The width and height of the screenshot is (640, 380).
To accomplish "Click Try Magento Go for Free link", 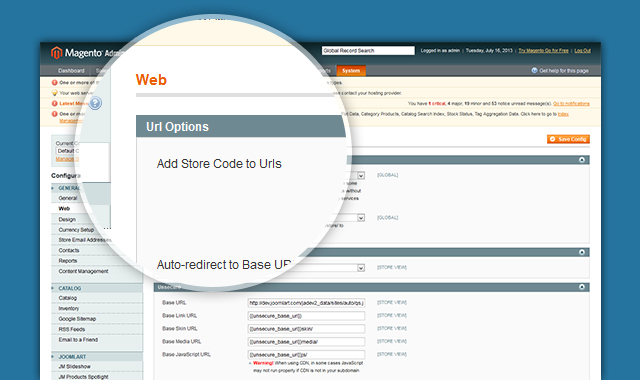I will 543,51.
